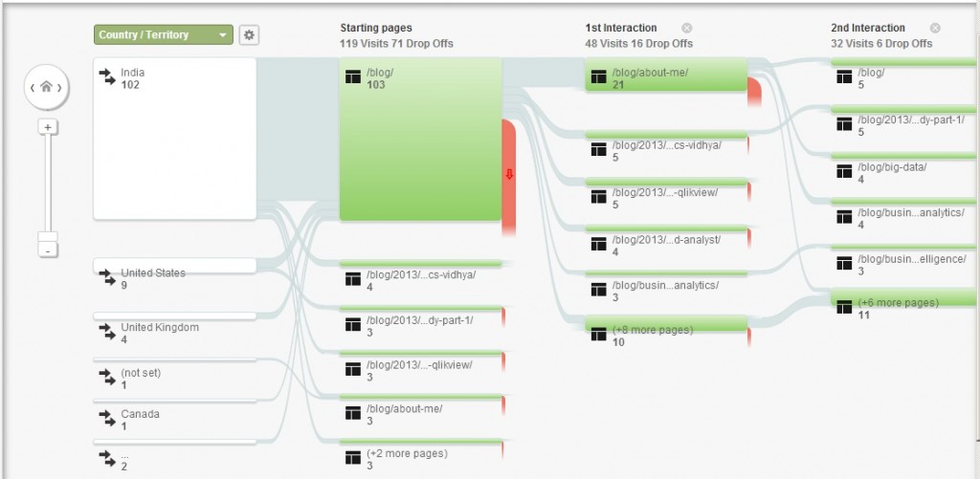Expand (+8 more pages) in 1st Interaction
Viewport: 980px width, 479px height.
click(x=665, y=335)
